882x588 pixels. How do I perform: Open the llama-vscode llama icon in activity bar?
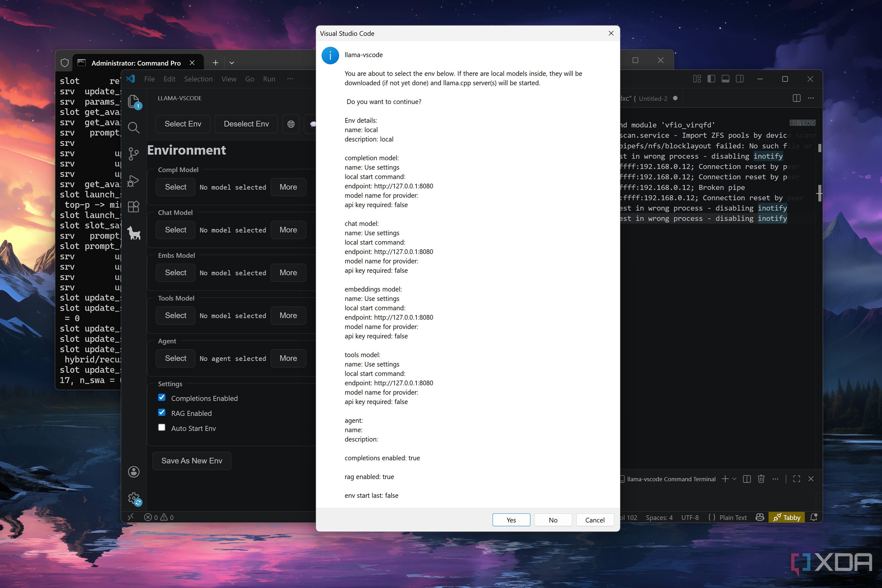134,233
